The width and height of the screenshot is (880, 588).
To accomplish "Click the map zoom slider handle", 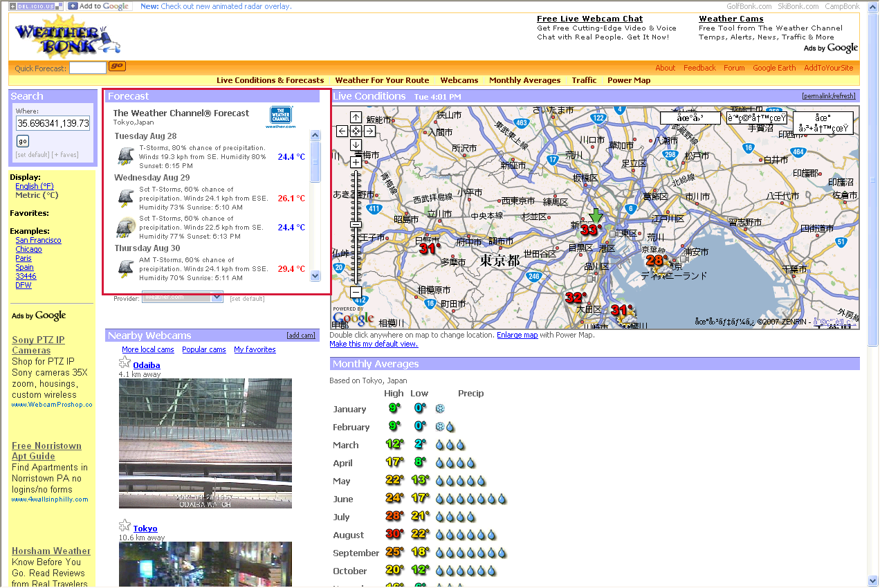I will (356, 225).
